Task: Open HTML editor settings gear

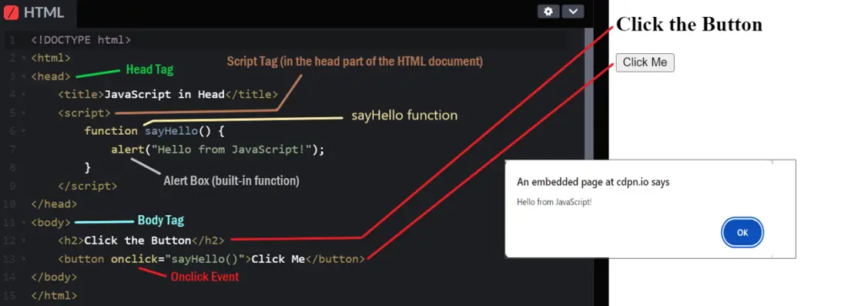Action: click(548, 11)
